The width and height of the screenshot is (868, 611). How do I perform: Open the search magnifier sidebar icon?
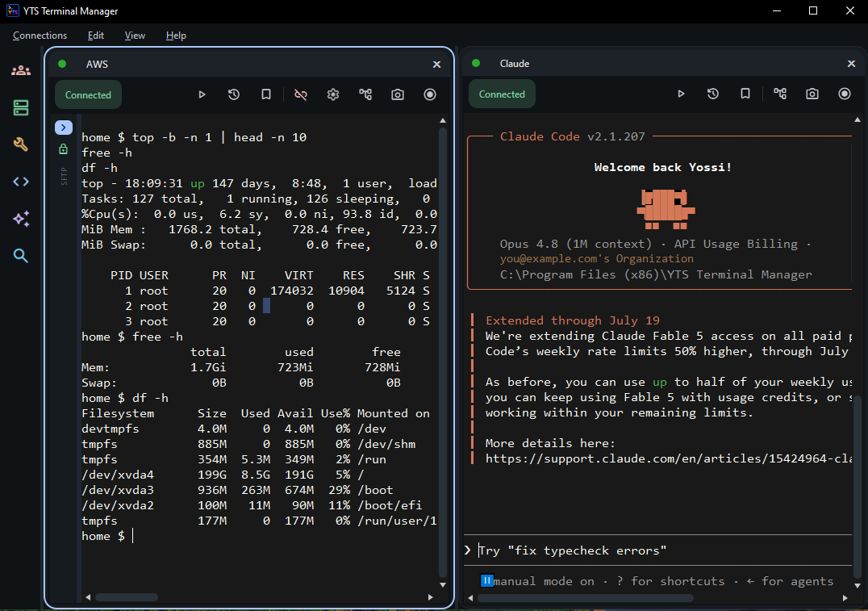21,255
